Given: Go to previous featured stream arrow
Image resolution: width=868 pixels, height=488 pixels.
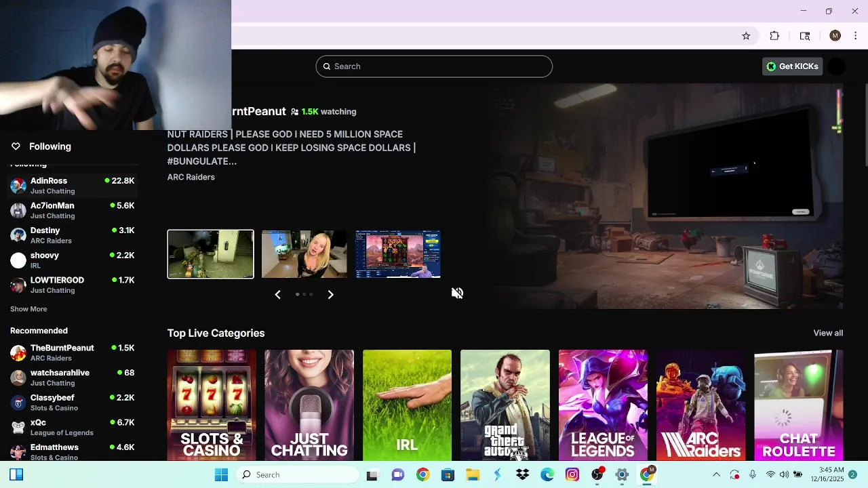Looking at the screenshot, I should (277, 294).
